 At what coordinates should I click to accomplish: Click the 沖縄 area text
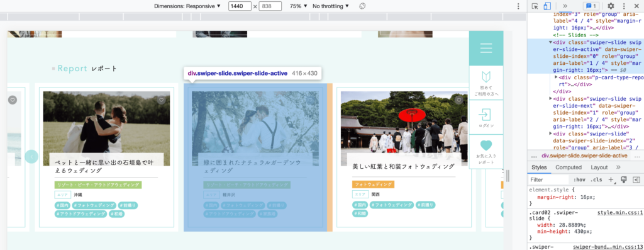(x=78, y=195)
